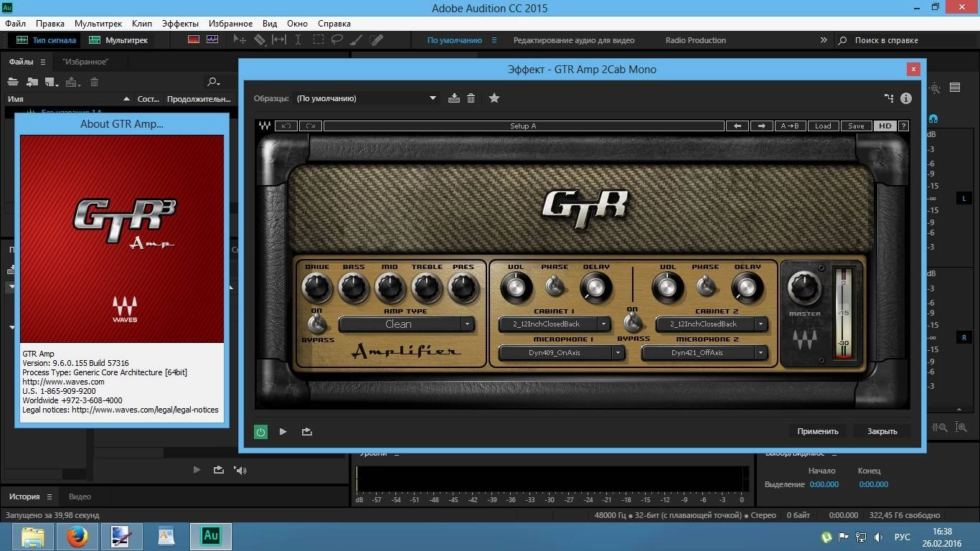Open the plugin help question mark
This screenshot has height=551, width=980.
point(903,126)
